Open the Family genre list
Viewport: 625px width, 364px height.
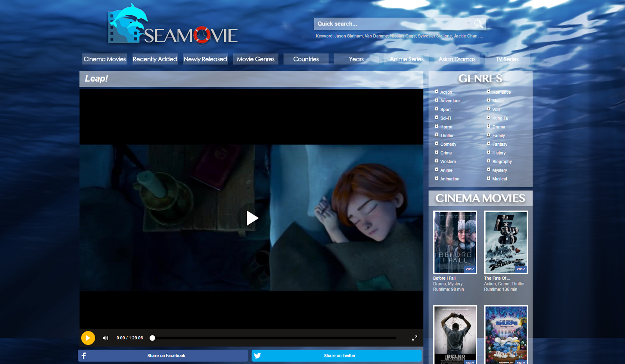pyautogui.click(x=499, y=136)
